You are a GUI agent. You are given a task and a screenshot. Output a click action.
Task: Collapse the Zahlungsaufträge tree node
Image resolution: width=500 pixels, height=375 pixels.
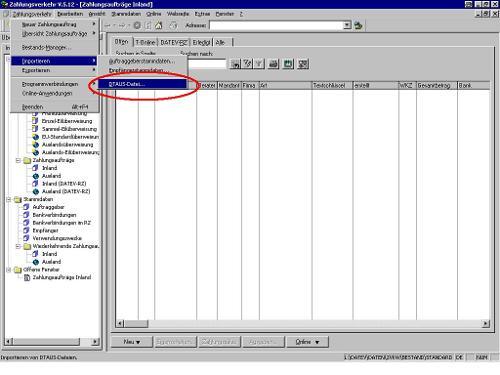(x=18, y=160)
